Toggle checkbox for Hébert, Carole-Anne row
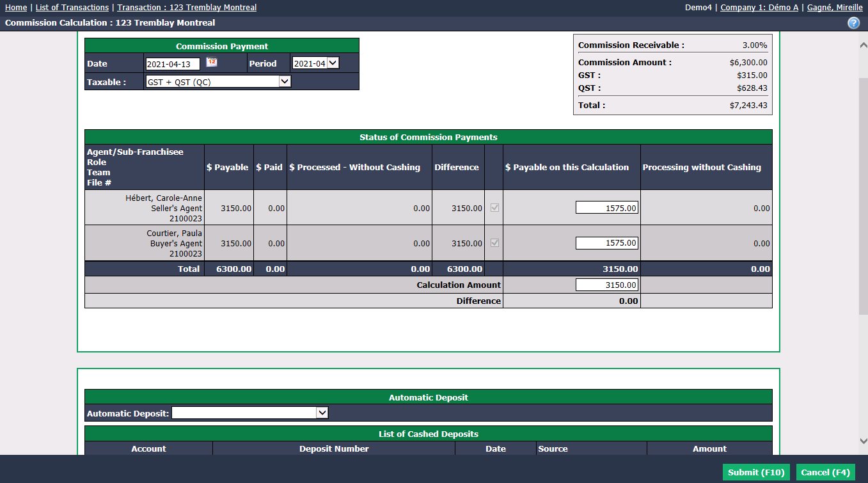Viewport: 868px width, 483px height. [494, 208]
